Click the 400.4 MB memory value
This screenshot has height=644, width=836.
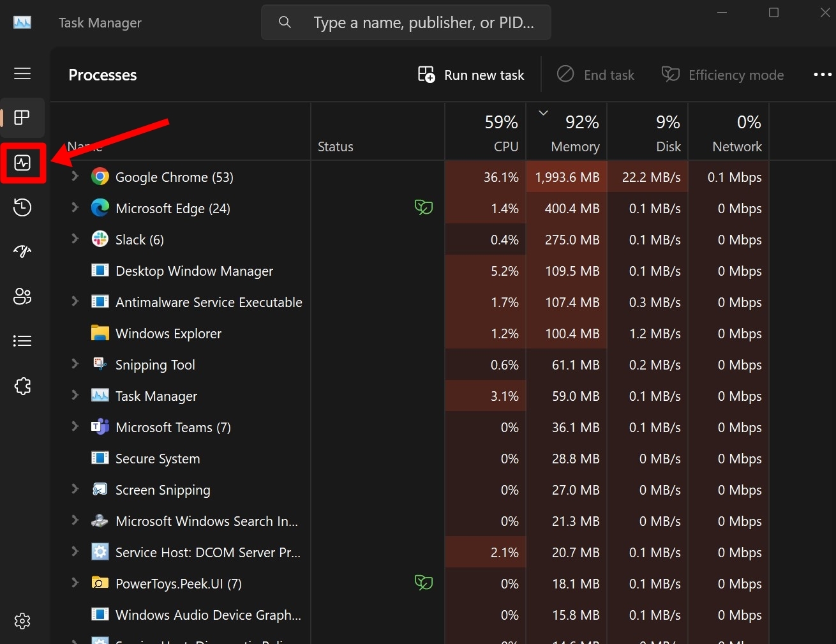tap(572, 208)
